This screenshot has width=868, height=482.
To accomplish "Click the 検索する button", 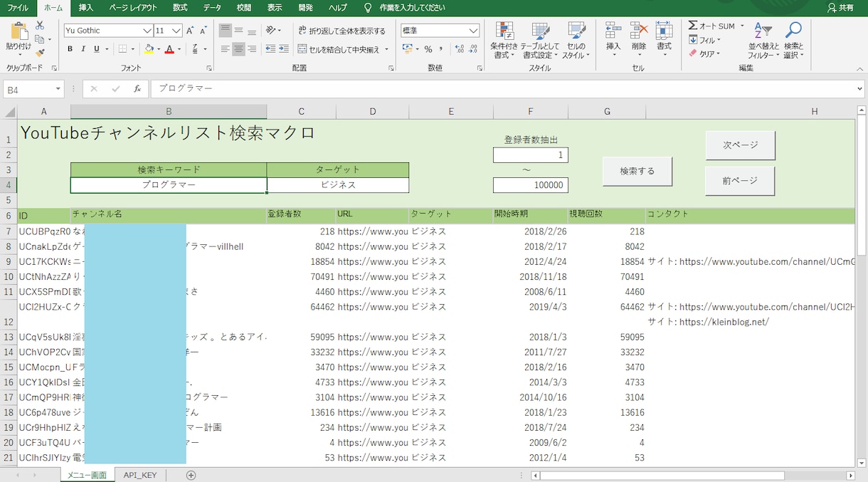I will click(637, 171).
